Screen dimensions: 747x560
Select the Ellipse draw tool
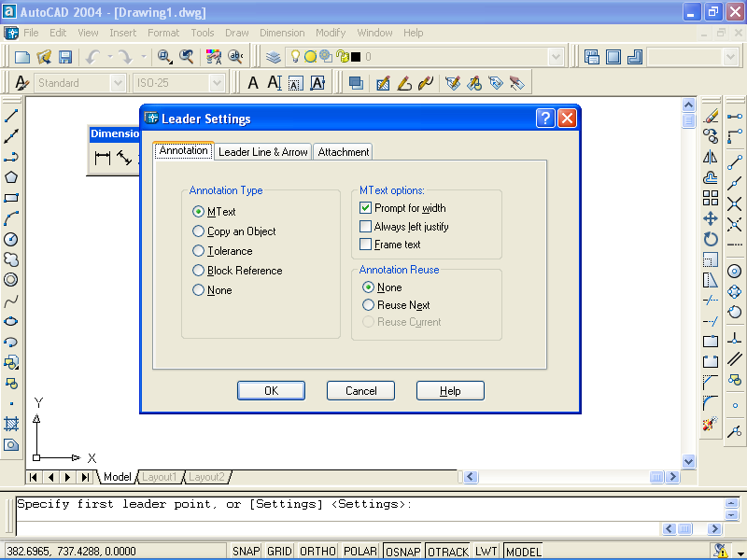click(11, 321)
